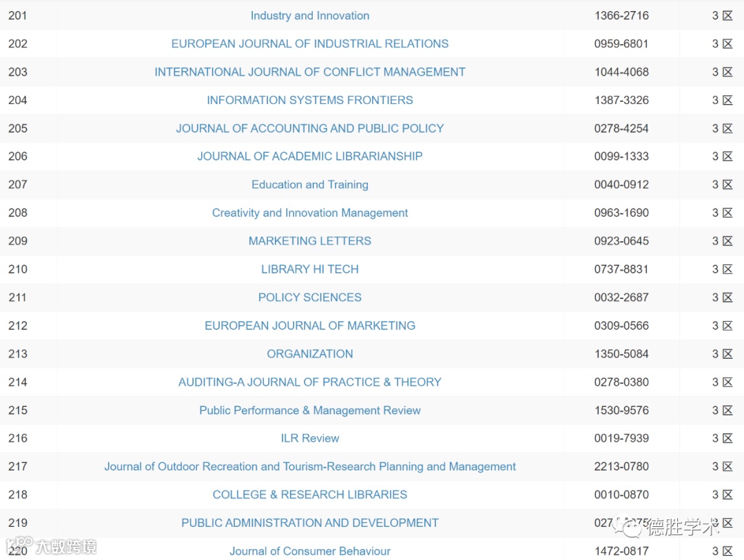Click 3区 rank in Marketing Letters row
The height and width of the screenshot is (560, 744).
(x=722, y=241)
